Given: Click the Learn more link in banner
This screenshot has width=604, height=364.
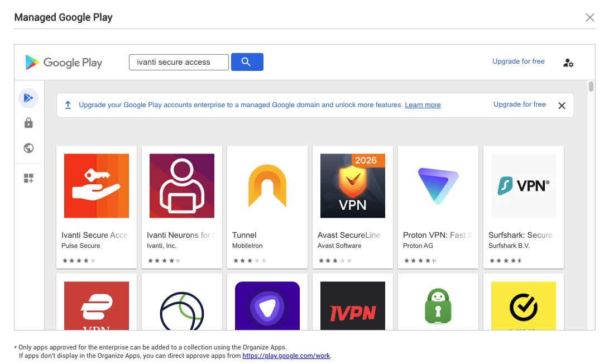Looking at the screenshot, I should coord(423,105).
